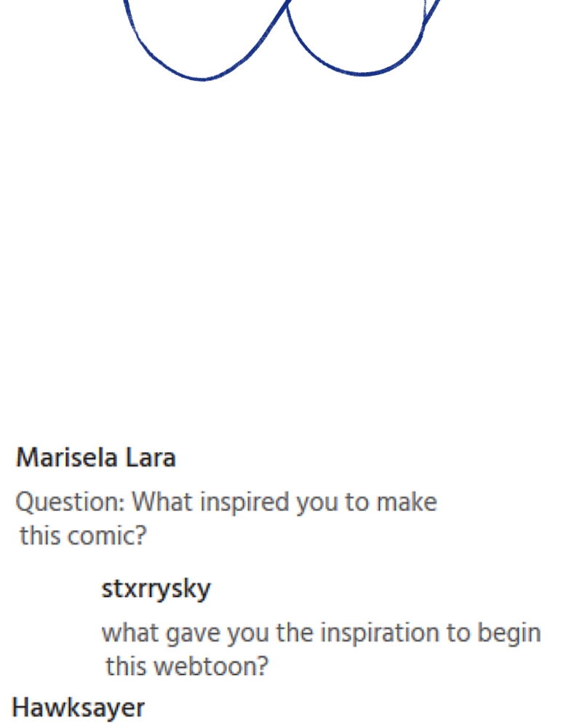The width and height of the screenshot is (582, 728).
Task: Click the word "Question:" in Marisela's comment
Action: point(70,502)
